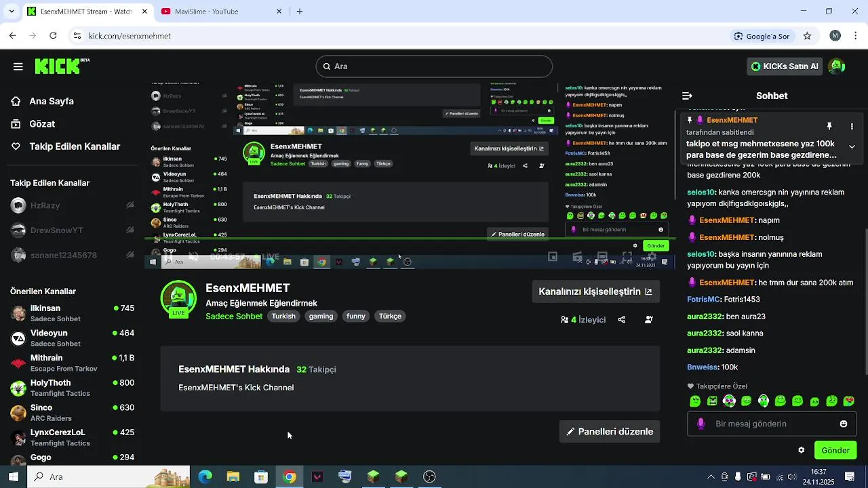Select the funny tag
The height and width of the screenshot is (488, 868).
355,317
